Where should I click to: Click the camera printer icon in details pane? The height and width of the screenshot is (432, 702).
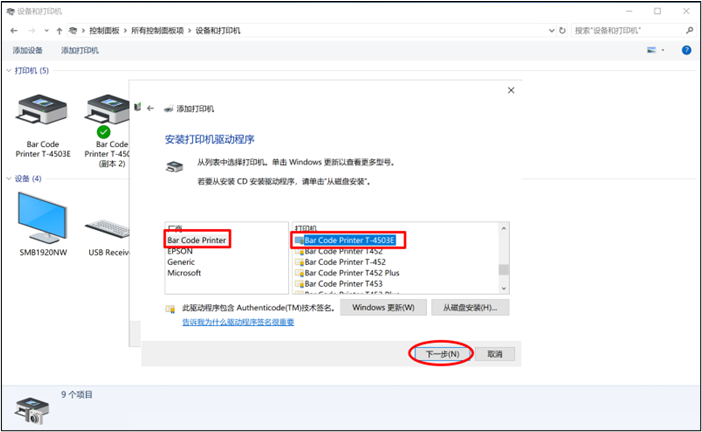31,411
